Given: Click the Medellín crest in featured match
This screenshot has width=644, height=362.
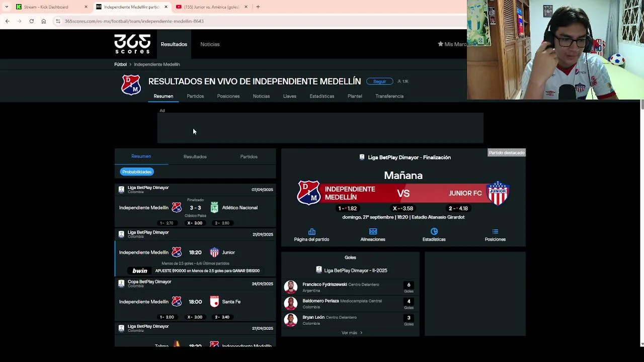Looking at the screenshot, I should [308, 193].
